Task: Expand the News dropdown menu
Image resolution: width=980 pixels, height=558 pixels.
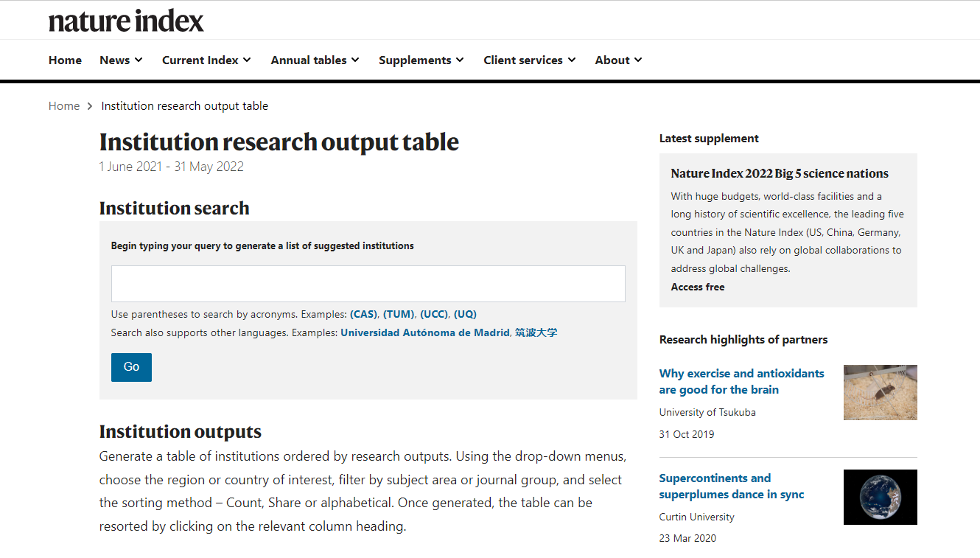Action: pos(121,60)
